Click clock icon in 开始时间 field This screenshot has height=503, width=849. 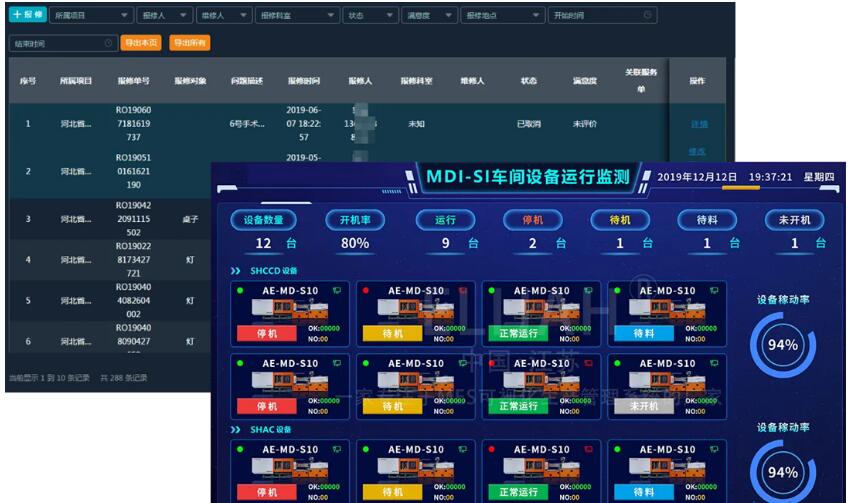(648, 16)
